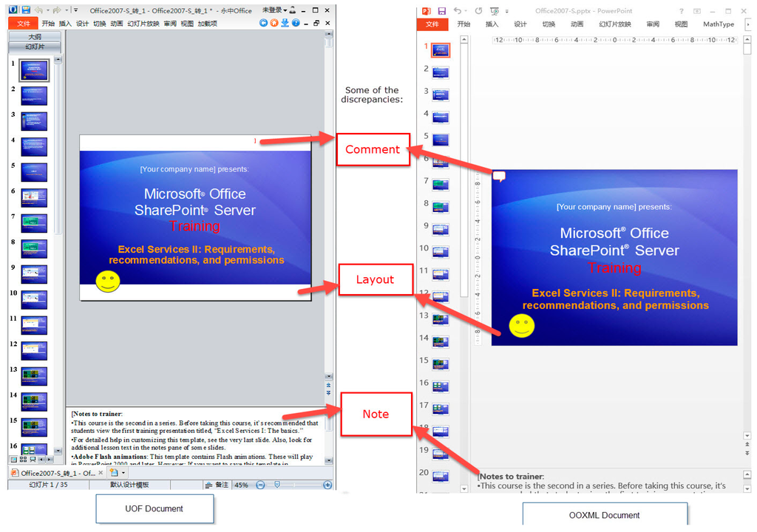
Task: Click the ribbon tabs scroll-right arrow in PowerPoint
Action: pos(748,24)
